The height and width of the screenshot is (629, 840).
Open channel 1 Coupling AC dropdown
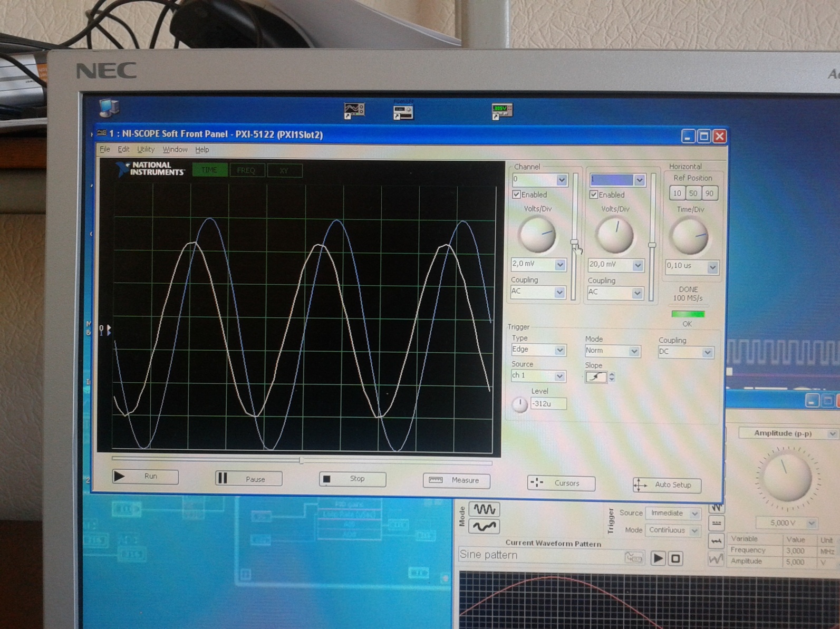(x=637, y=293)
